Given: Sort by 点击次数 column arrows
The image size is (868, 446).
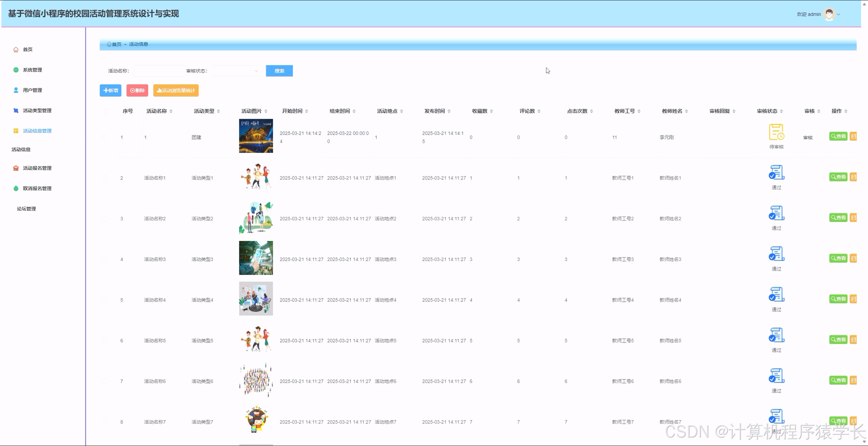Looking at the screenshot, I should (x=591, y=111).
